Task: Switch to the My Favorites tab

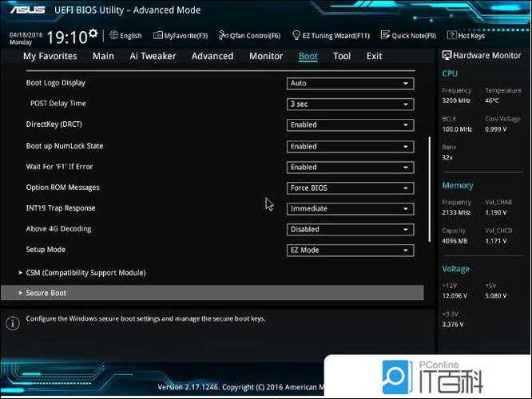Action: [50, 56]
